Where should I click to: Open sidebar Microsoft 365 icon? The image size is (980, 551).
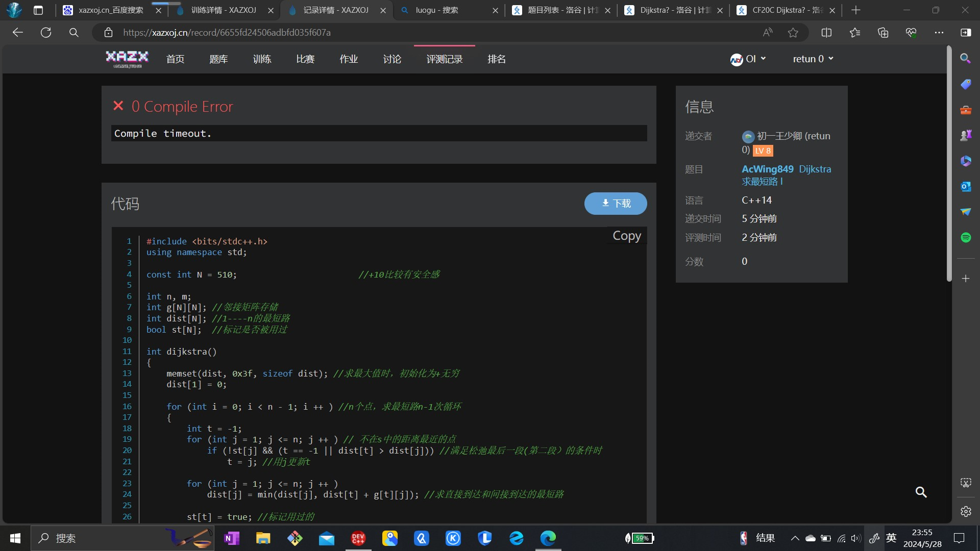[x=965, y=161]
